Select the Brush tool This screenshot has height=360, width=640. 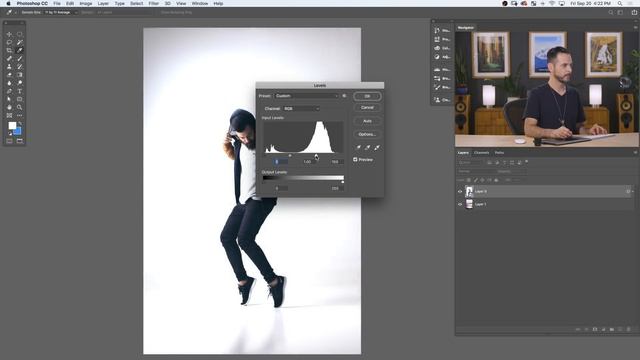20,59
